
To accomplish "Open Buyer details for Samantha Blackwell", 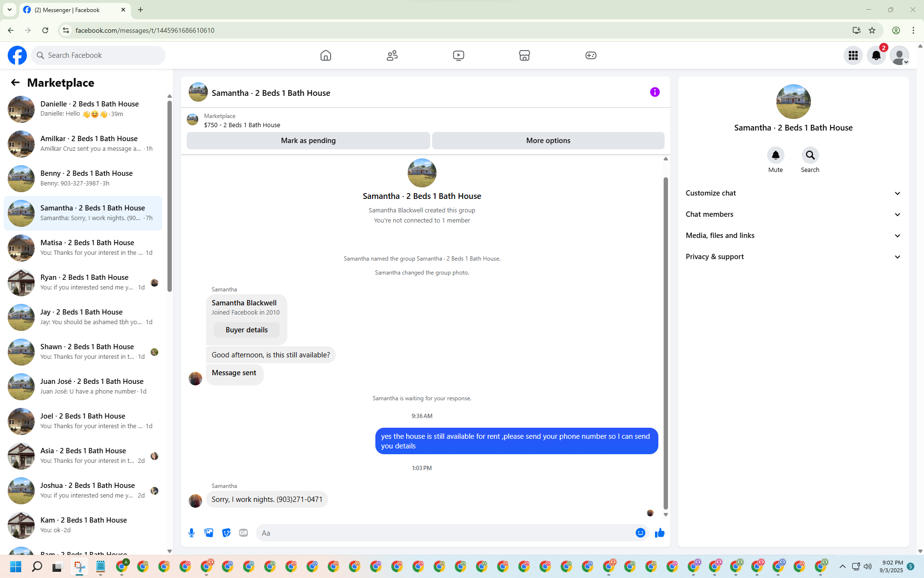I will point(246,330).
